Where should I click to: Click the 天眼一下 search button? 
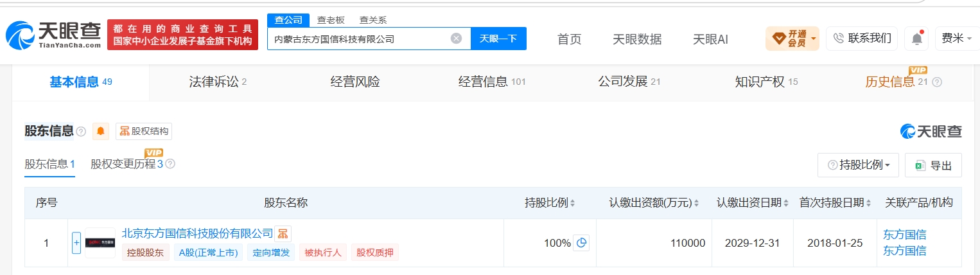tap(499, 39)
